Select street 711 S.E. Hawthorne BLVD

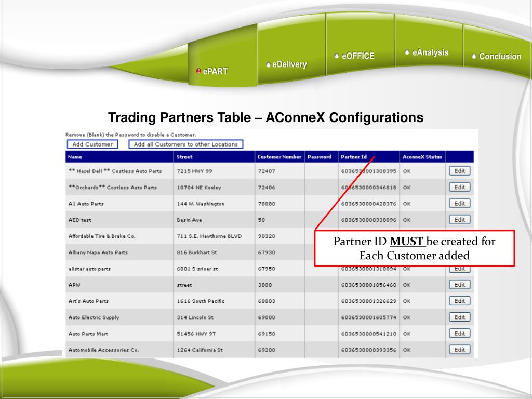pyautogui.click(x=209, y=236)
